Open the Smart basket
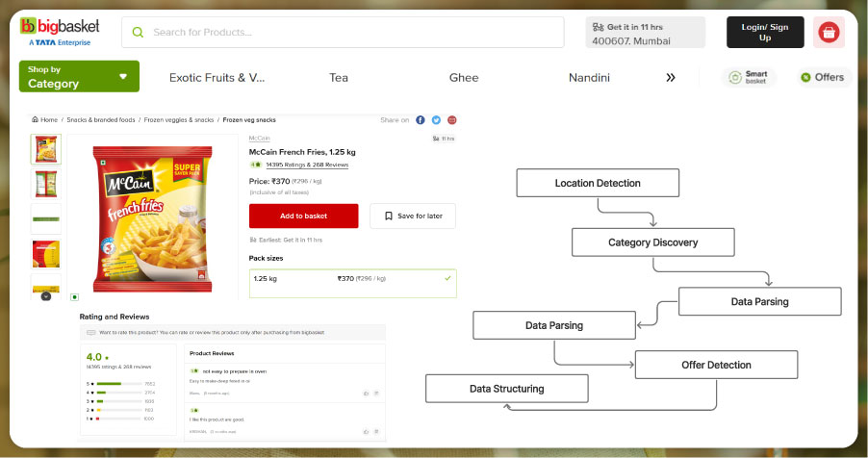 tap(749, 77)
